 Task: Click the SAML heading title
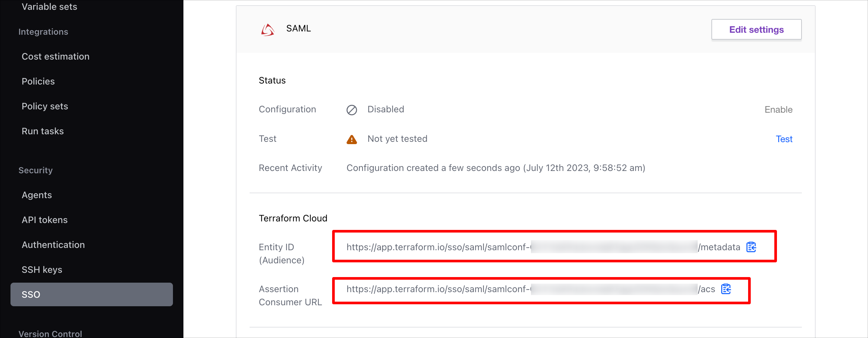[x=298, y=28]
